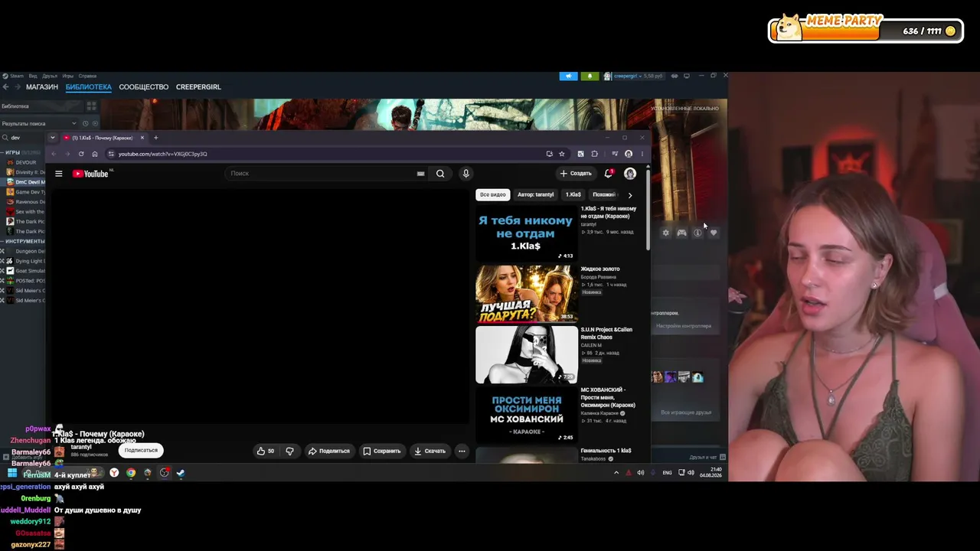Open Steam МАГАЗИН tab

click(41, 87)
